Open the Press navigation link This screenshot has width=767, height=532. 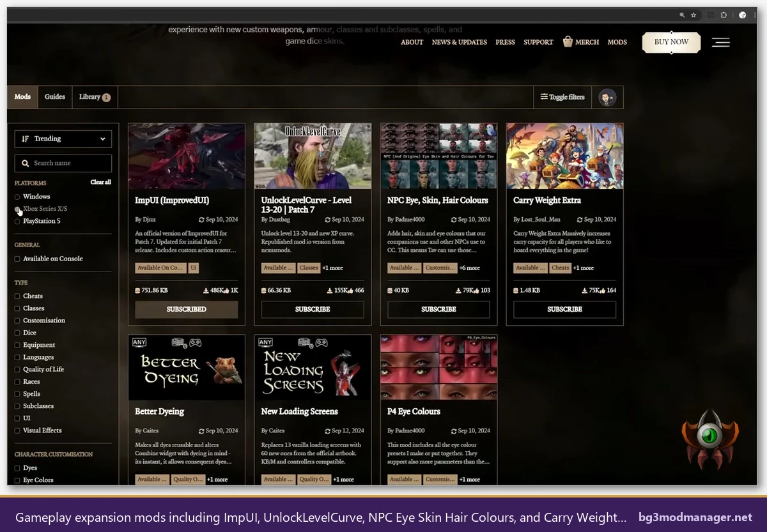(505, 42)
